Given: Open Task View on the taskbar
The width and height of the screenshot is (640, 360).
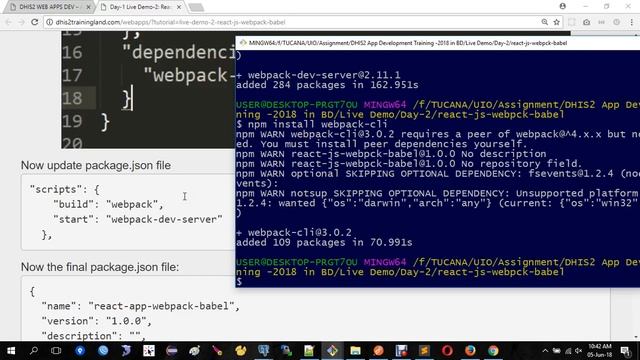Looking at the screenshot, I should click(x=56, y=351).
